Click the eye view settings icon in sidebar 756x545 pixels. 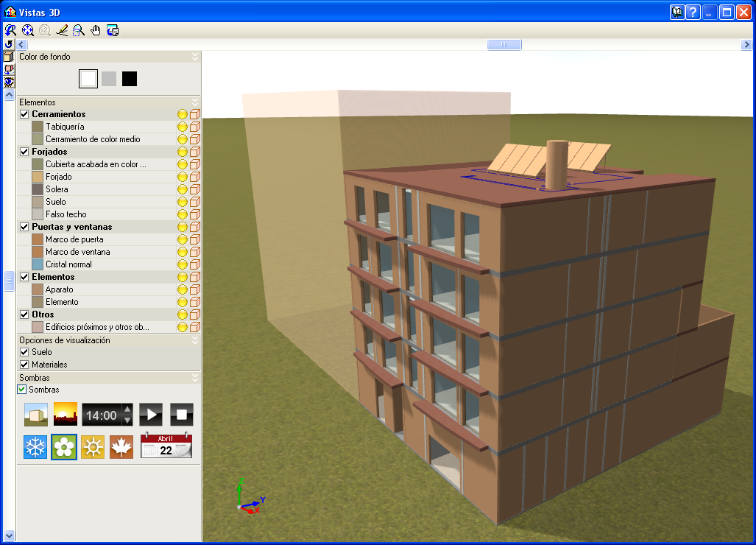tap(9, 82)
